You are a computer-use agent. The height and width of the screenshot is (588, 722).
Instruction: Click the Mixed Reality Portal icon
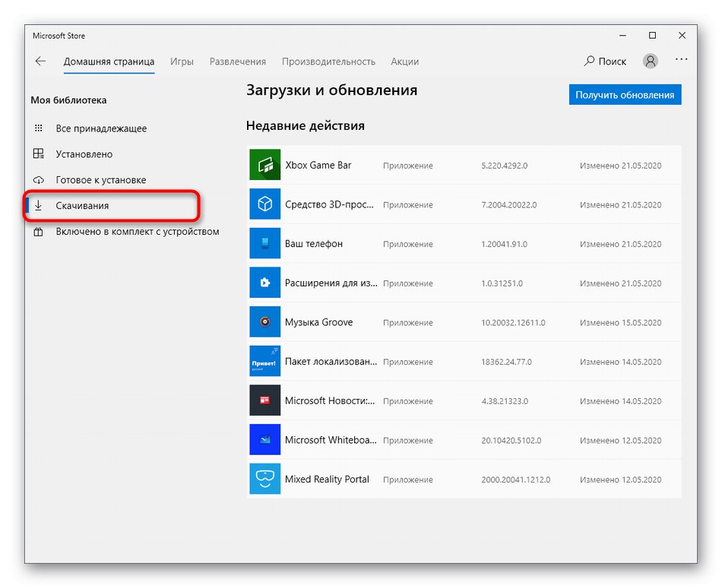(264, 479)
